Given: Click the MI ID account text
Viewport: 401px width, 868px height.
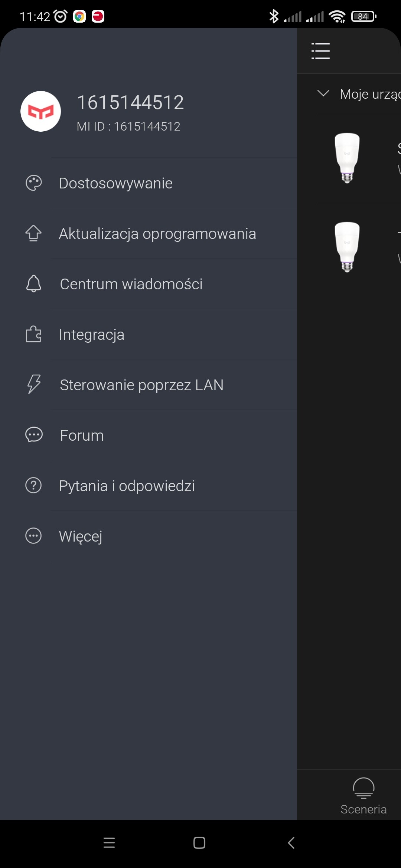Looking at the screenshot, I should click(128, 126).
